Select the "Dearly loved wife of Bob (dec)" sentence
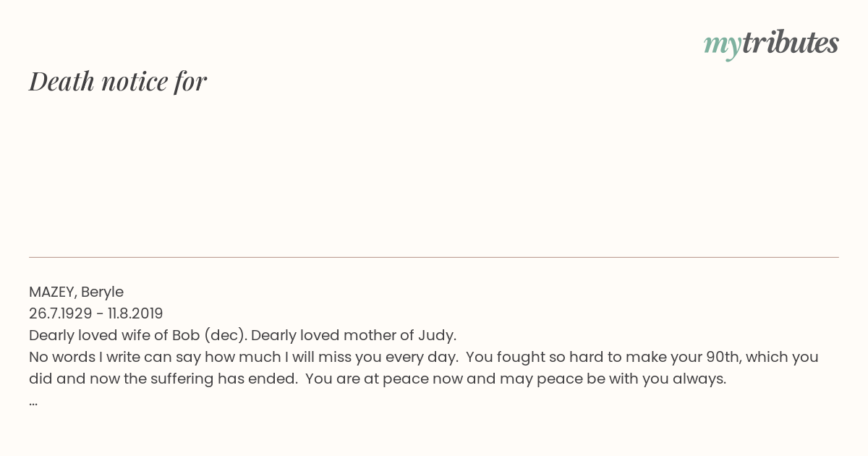This screenshot has width=868, height=456. click(x=138, y=335)
